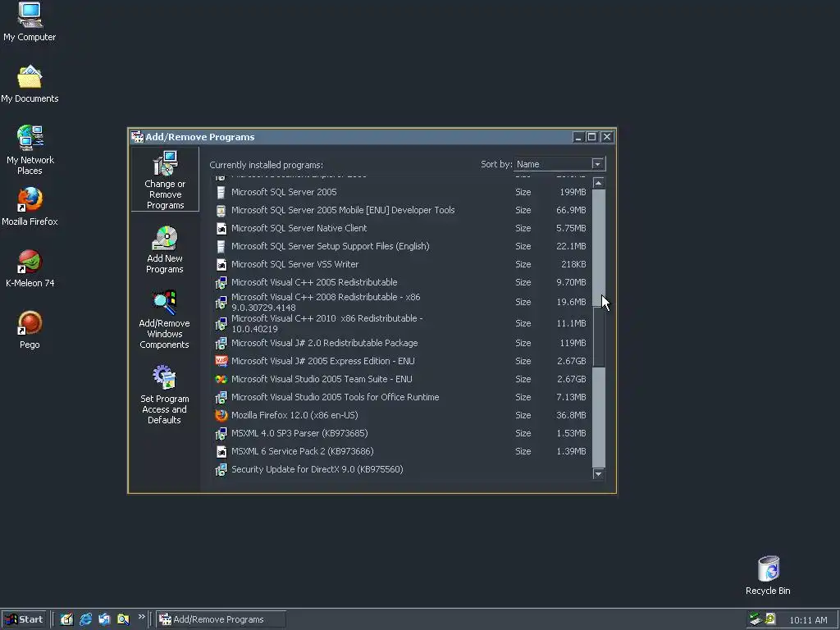Select Microsoft Visual C++ 2005 Redistributable text
840x630 pixels.
click(x=314, y=282)
